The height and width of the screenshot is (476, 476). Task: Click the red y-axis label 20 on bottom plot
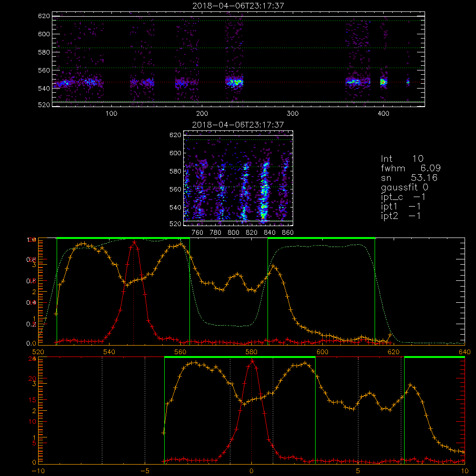coord(32,378)
